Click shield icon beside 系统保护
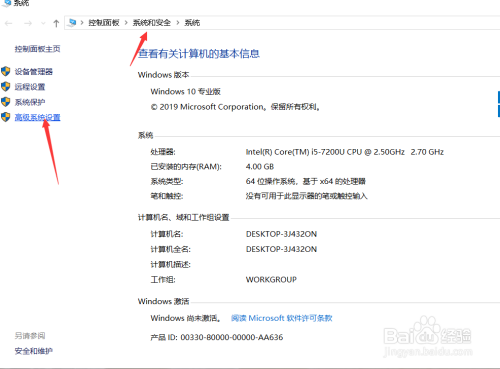Screen dimensions: 500x369 tap(6, 102)
